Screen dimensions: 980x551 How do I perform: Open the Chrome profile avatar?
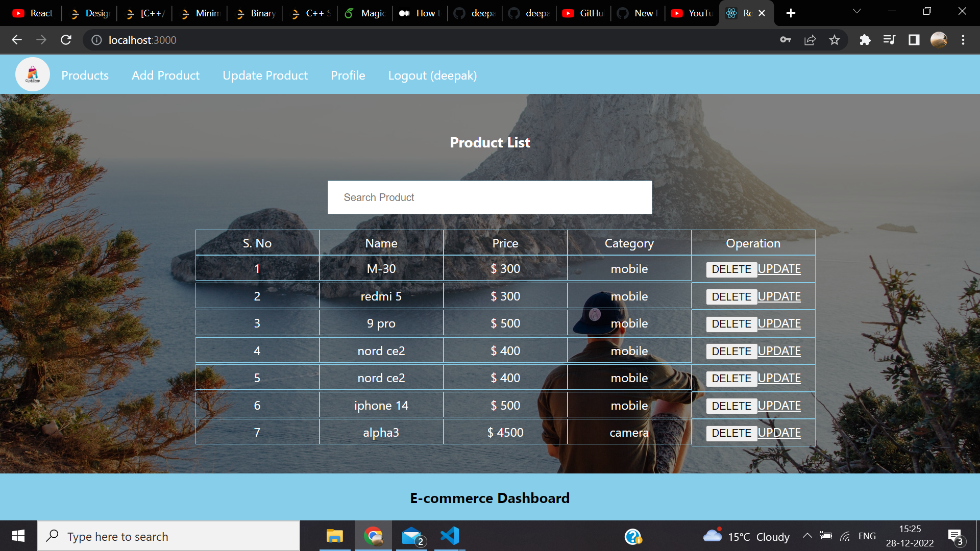[x=939, y=40]
